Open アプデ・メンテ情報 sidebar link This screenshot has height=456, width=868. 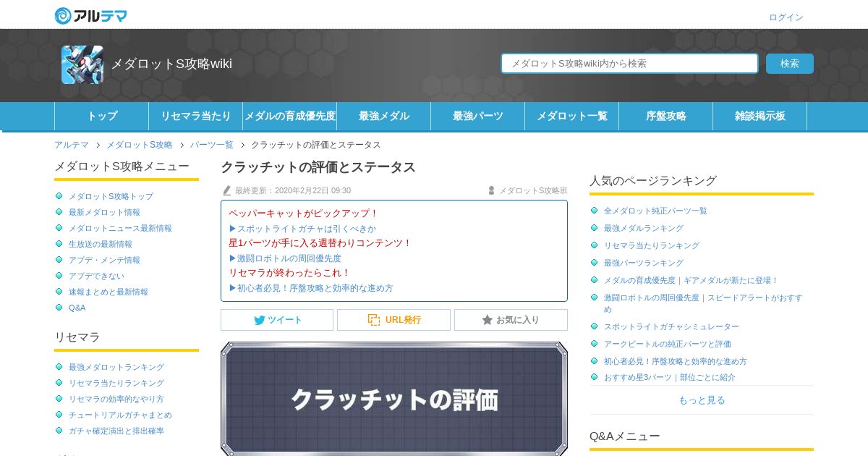(x=104, y=260)
